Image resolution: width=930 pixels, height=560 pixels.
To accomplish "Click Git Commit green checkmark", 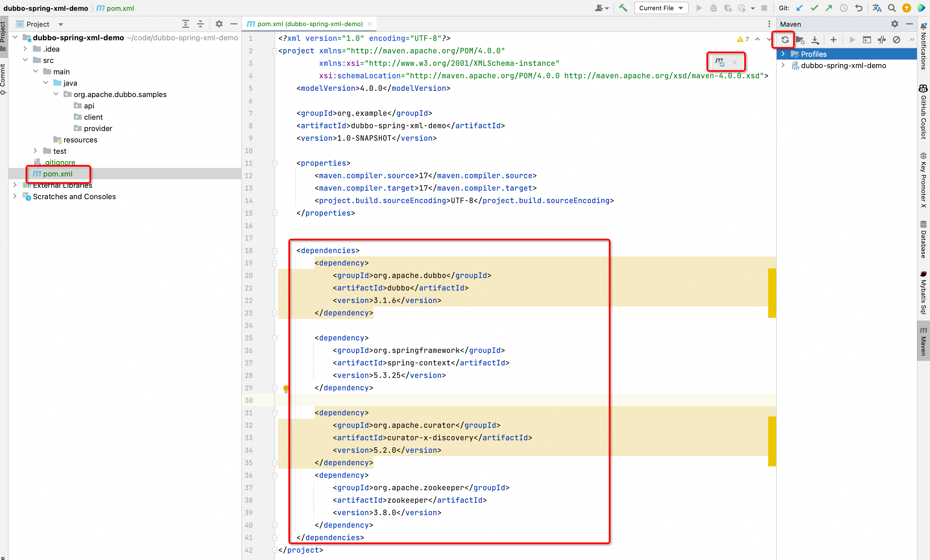I will [x=814, y=8].
